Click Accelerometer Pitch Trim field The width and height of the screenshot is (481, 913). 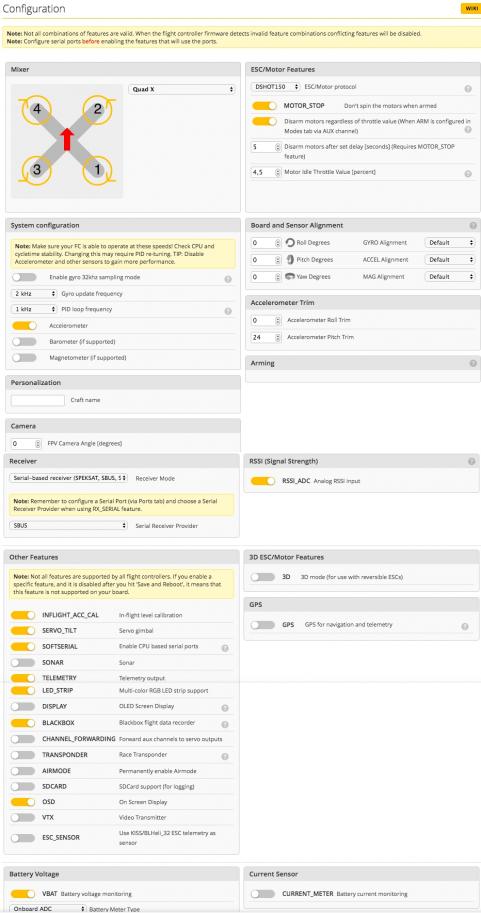tap(266, 337)
